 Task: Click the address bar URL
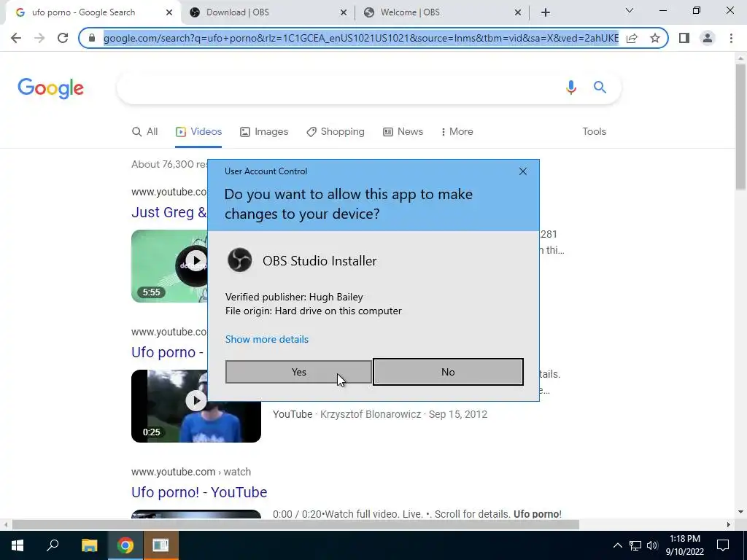pos(360,38)
